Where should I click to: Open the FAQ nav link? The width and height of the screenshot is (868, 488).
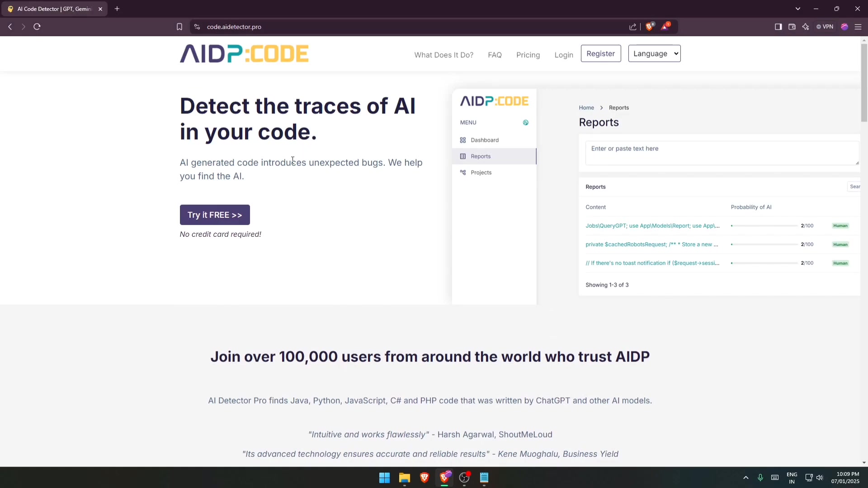495,55
